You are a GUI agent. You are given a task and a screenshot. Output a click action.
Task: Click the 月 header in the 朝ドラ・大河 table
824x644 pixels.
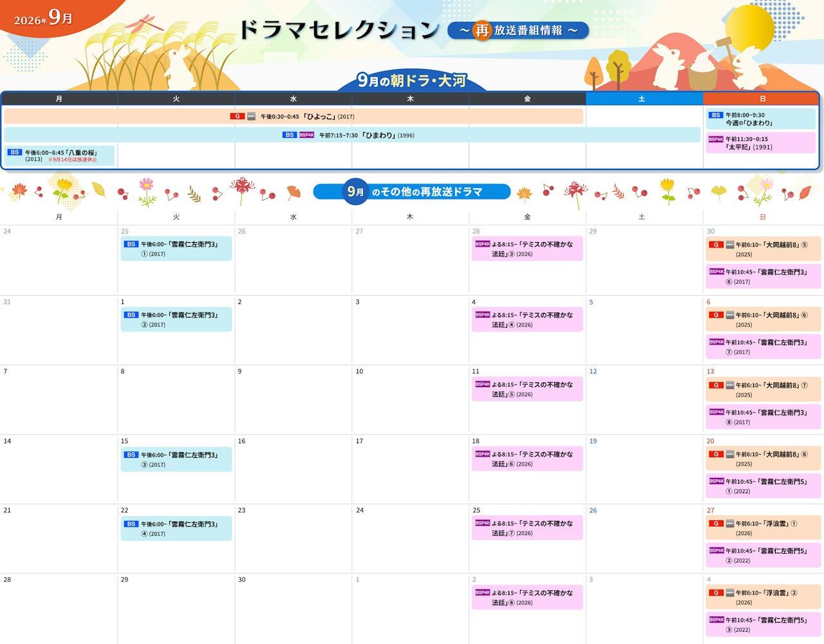click(x=59, y=99)
